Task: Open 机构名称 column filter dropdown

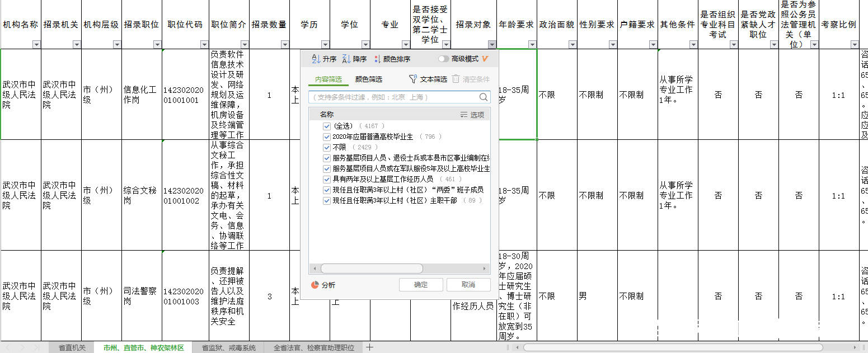Action: click(36, 44)
